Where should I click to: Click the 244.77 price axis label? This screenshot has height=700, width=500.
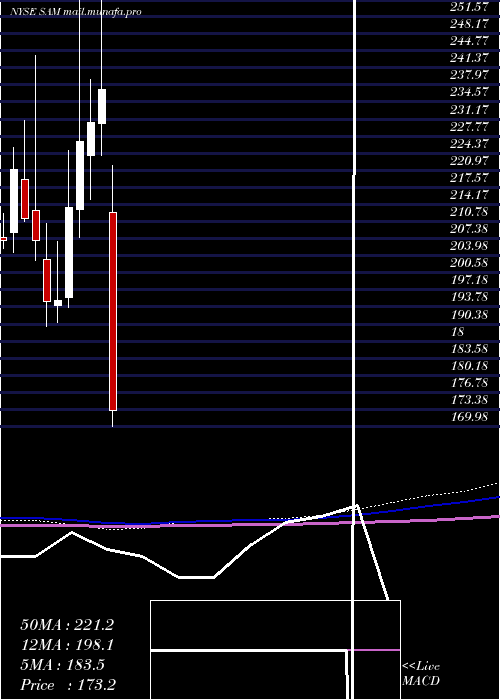click(x=469, y=40)
